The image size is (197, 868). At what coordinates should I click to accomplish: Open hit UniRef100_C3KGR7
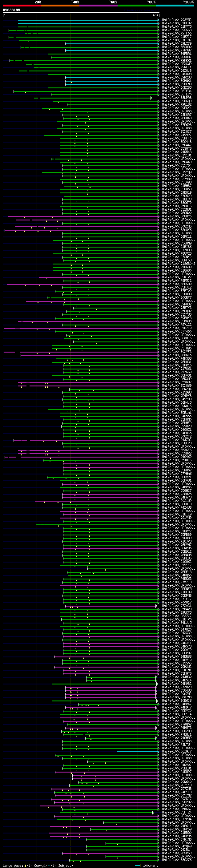176,115
